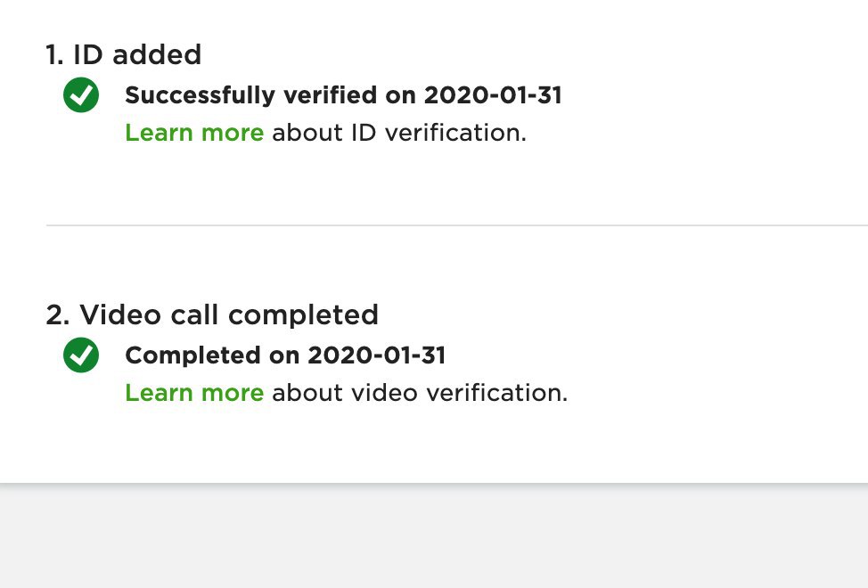
Task: Click the grey area below the white card
Action: 434,536
